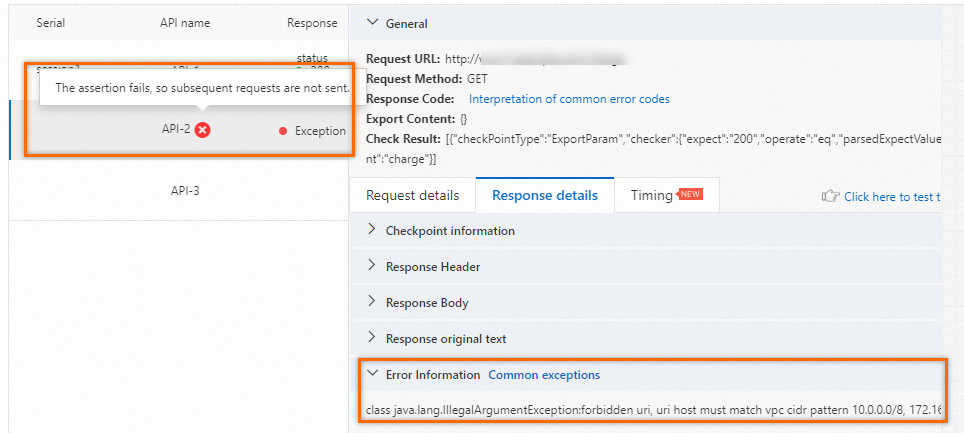Expand Response original text section
Screen dimensions: 964x433
[373, 338]
